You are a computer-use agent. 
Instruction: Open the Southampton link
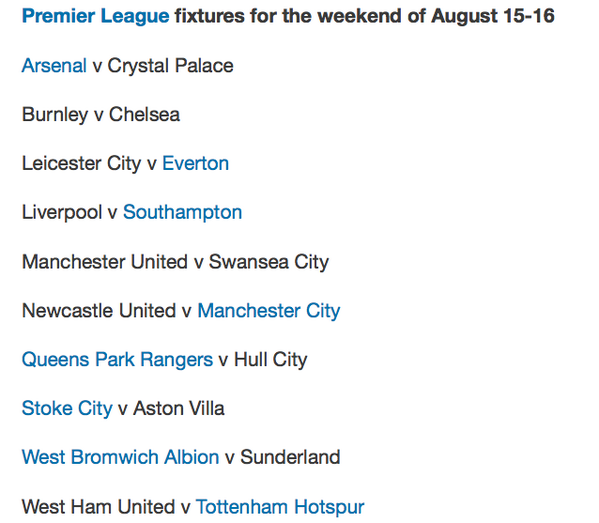(x=183, y=213)
